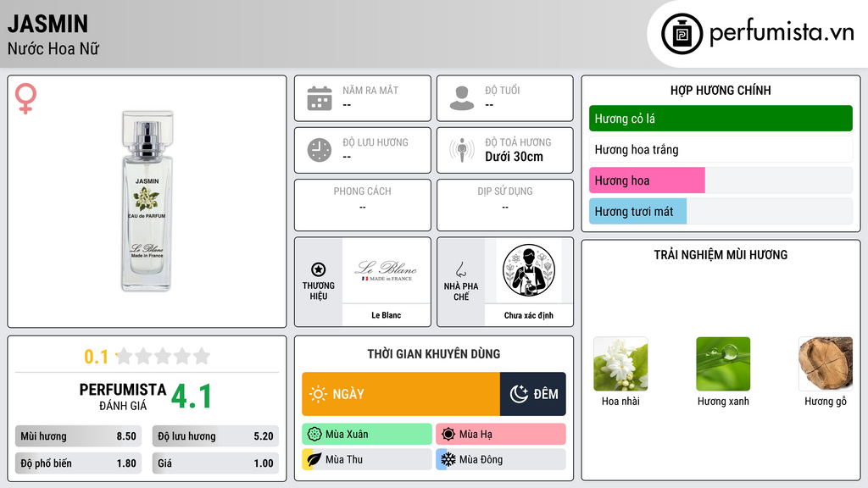Click the Nước Hoa Nữ subtitle
868x488 pixels.
(53, 48)
